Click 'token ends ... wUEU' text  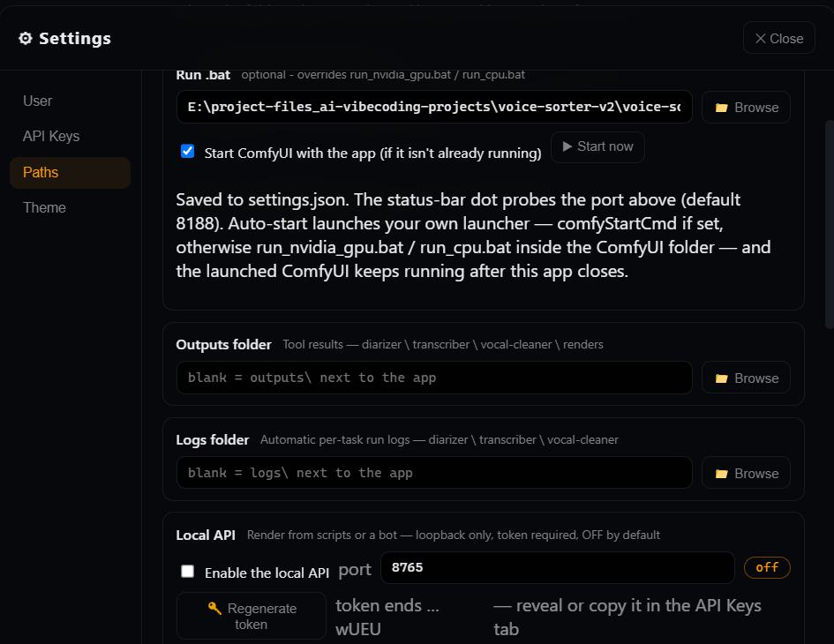[387, 617]
